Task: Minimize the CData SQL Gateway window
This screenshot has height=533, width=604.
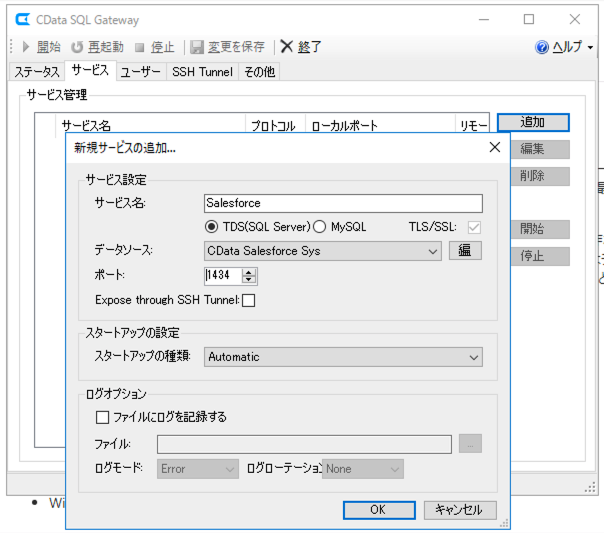Action: pyautogui.click(x=484, y=19)
